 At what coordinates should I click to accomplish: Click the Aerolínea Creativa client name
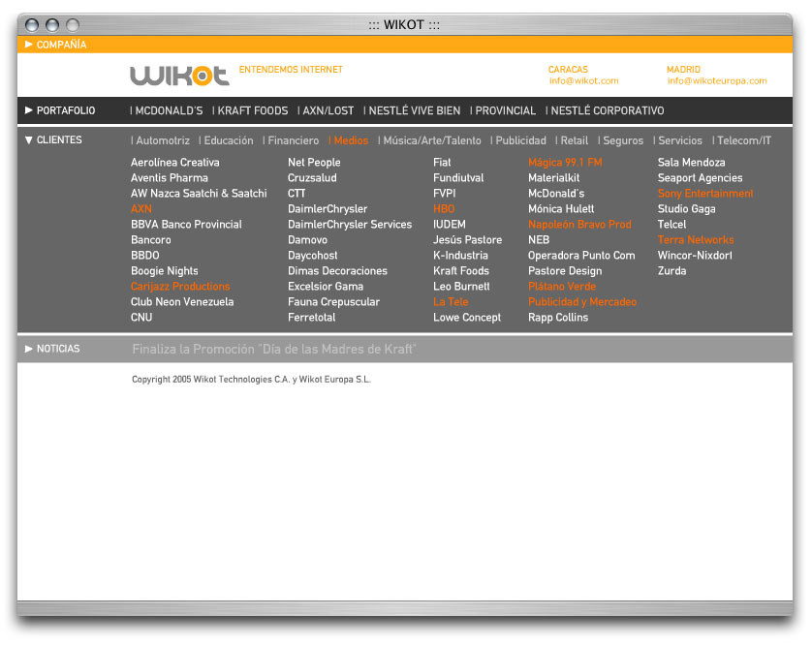point(175,163)
